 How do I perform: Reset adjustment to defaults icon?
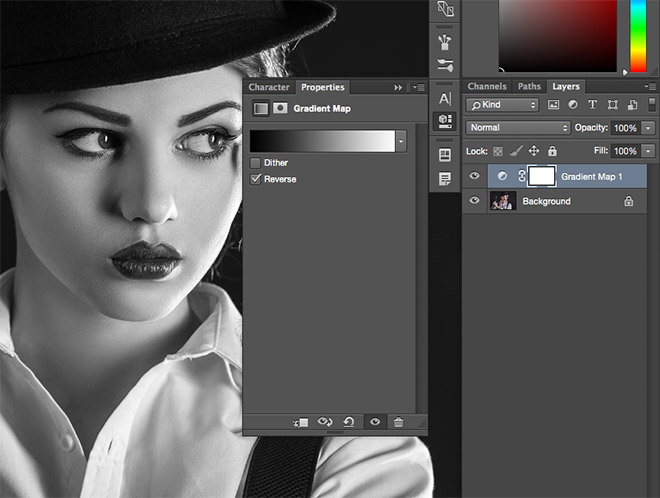tap(349, 422)
